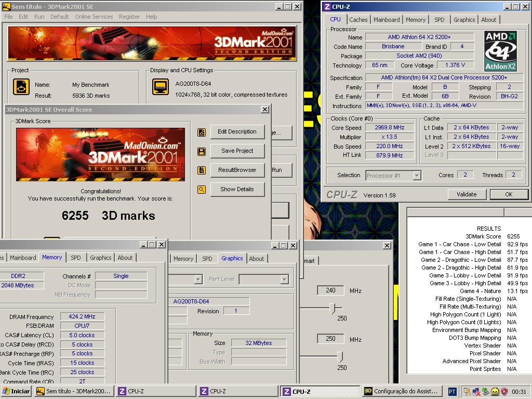Click the monitor icon in Display and CPU Settings
532x399 pixels.
tap(161, 87)
